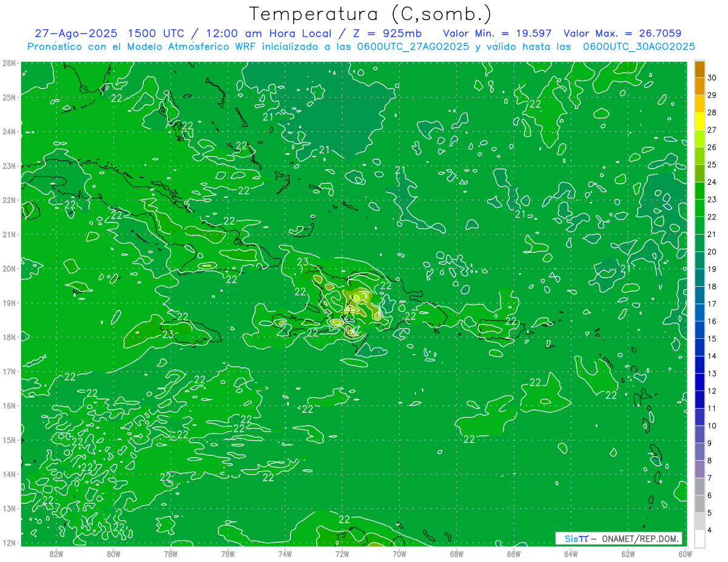Click the "19N" latitude axis label
This screenshot has width=728, height=562.
pos(9,303)
